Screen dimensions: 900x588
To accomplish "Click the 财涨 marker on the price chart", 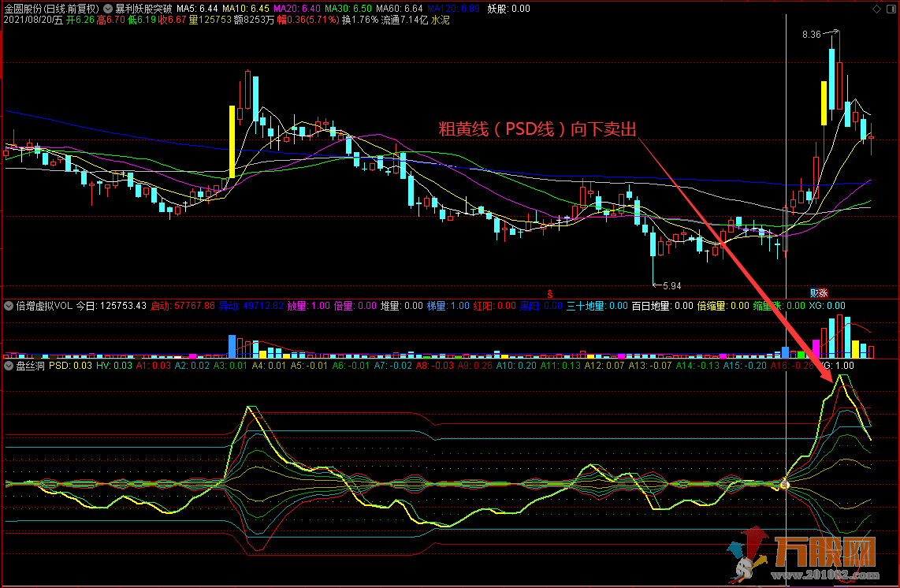I will [819, 293].
